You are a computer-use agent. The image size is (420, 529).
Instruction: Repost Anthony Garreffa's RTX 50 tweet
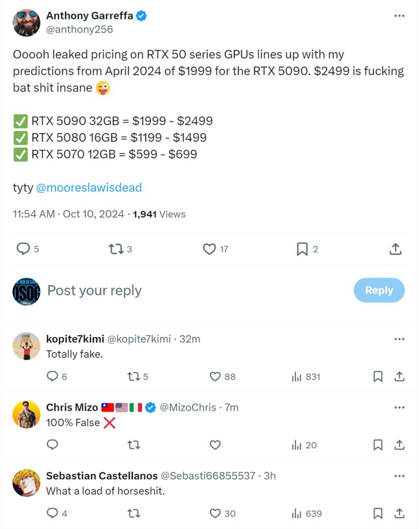click(116, 250)
